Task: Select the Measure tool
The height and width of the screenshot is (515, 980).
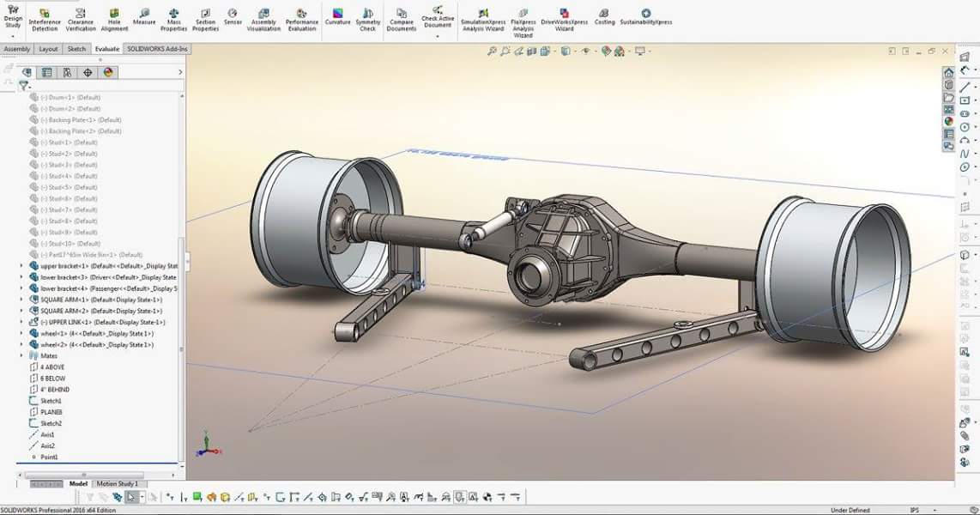Action: click(x=144, y=17)
